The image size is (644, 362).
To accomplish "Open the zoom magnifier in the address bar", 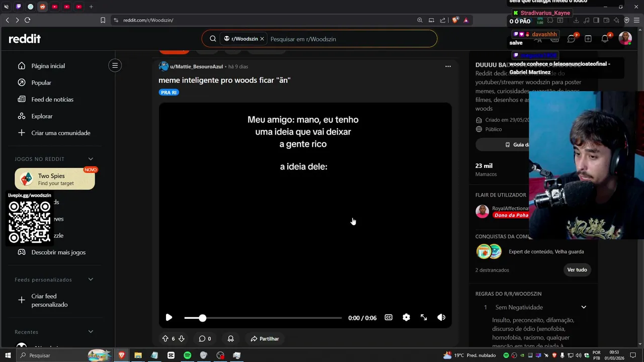I will (420, 20).
